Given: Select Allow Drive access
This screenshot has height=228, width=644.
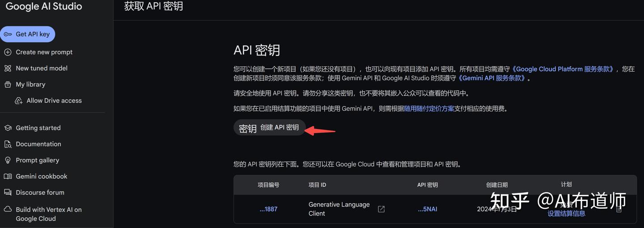Looking at the screenshot, I should tap(54, 100).
